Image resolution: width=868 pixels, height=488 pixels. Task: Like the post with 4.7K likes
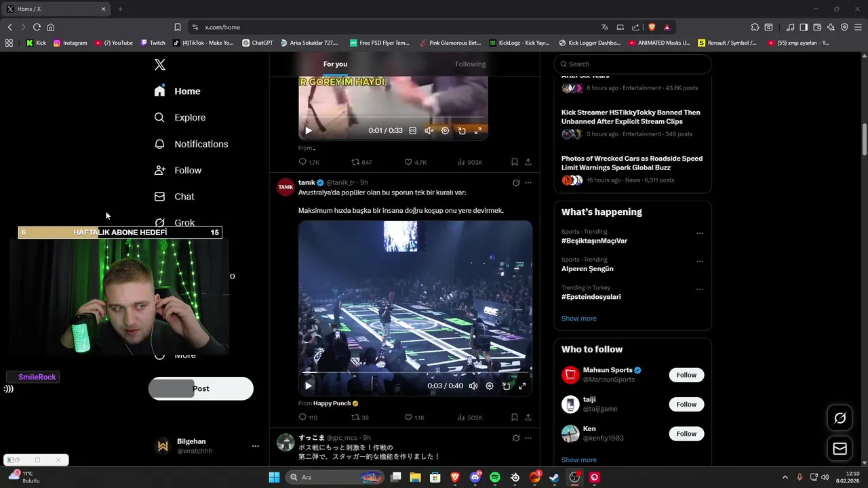(415, 162)
